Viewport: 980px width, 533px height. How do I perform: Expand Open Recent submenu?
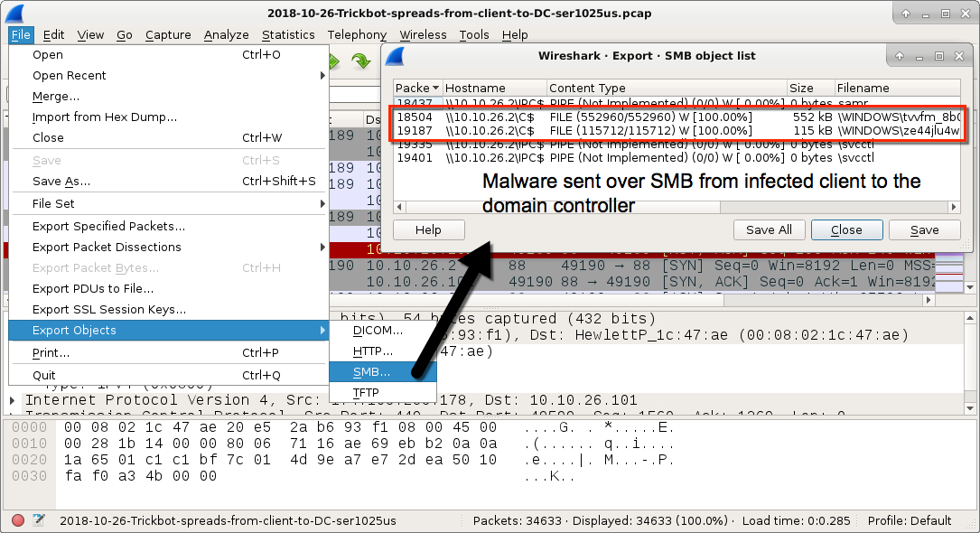click(x=169, y=75)
